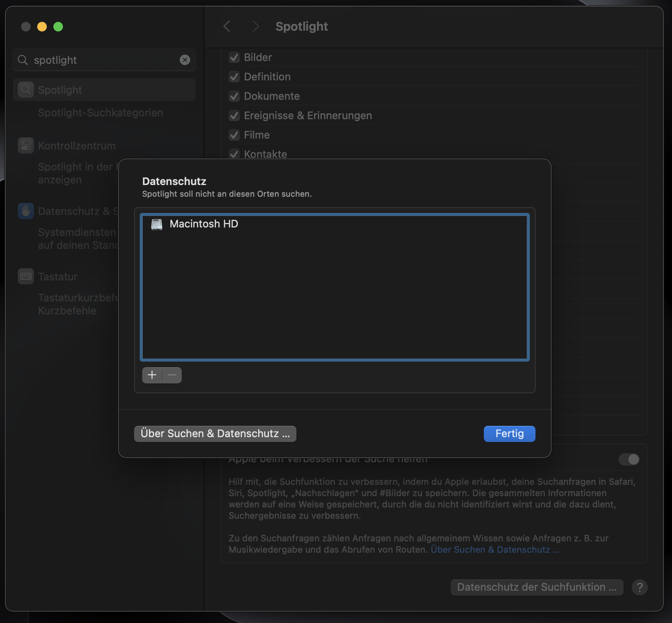This screenshot has height=623, width=672.
Task: Toggle the Apple search improvement switch
Action: 629,459
